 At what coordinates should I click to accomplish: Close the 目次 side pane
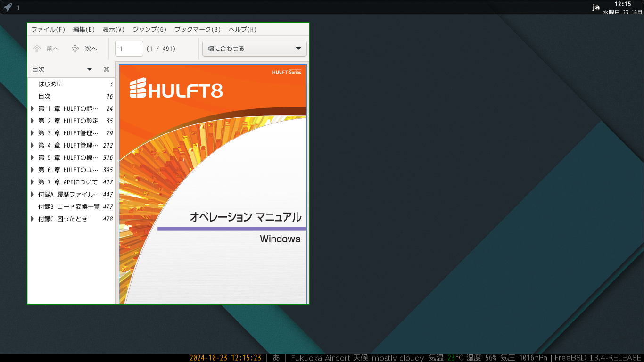[107, 69]
